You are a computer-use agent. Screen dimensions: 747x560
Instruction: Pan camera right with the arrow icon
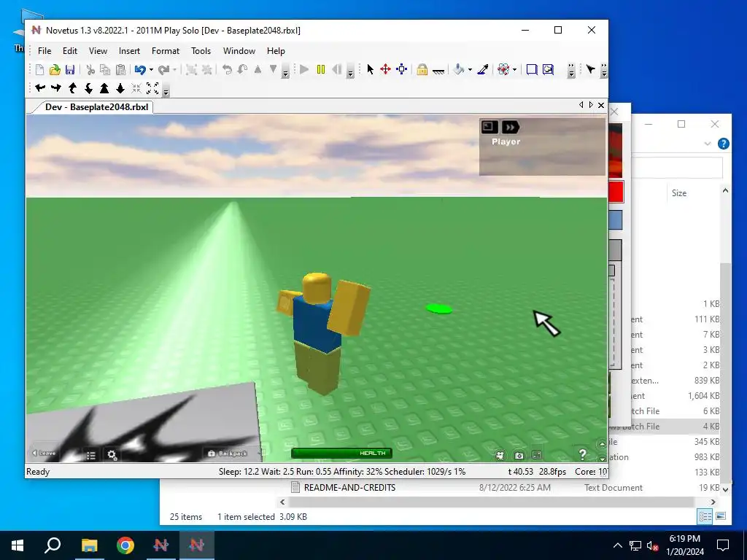pos(56,88)
